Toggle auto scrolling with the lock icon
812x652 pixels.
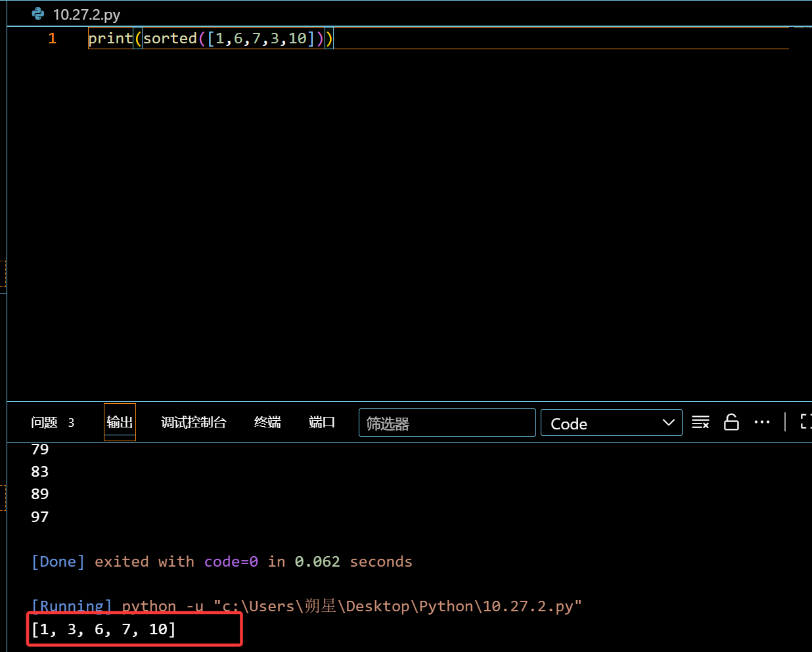(x=731, y=422)
